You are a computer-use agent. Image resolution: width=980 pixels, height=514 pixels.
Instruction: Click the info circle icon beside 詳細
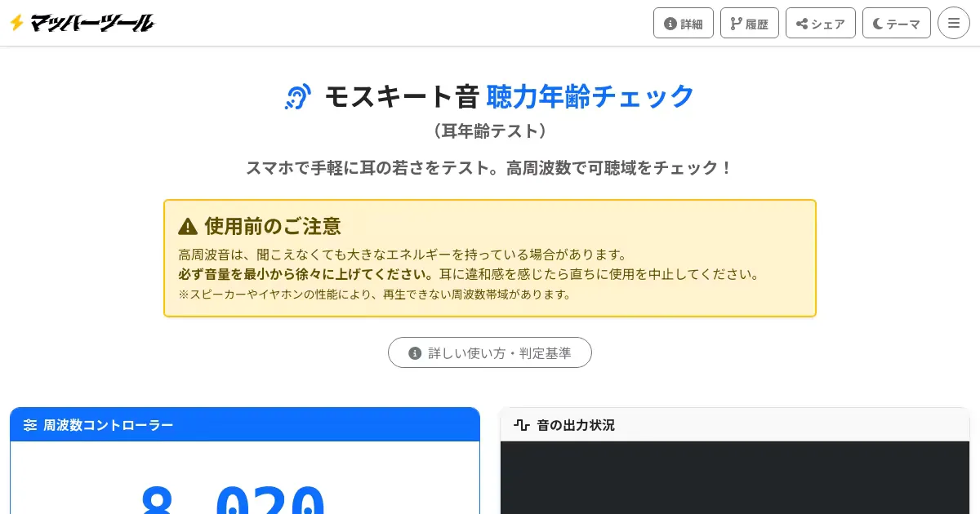pos(670,24)
